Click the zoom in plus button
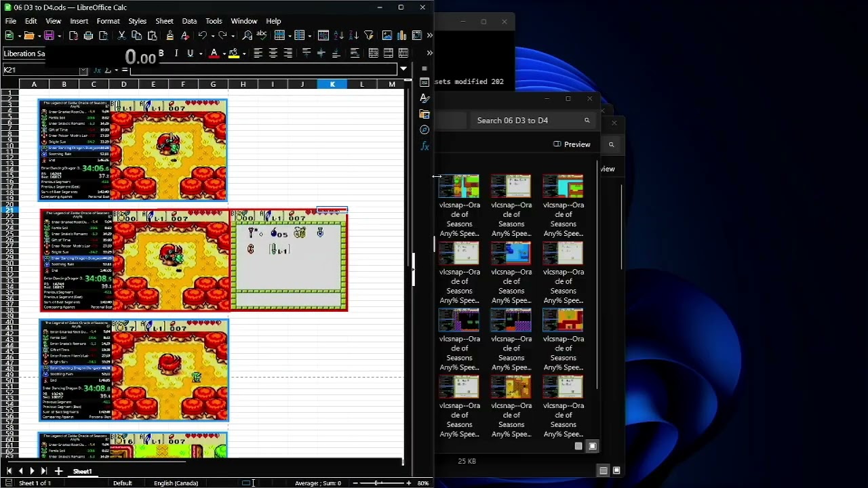Image resolution: width=868 pixels, height=488 pixels. [x=408, y=483]
